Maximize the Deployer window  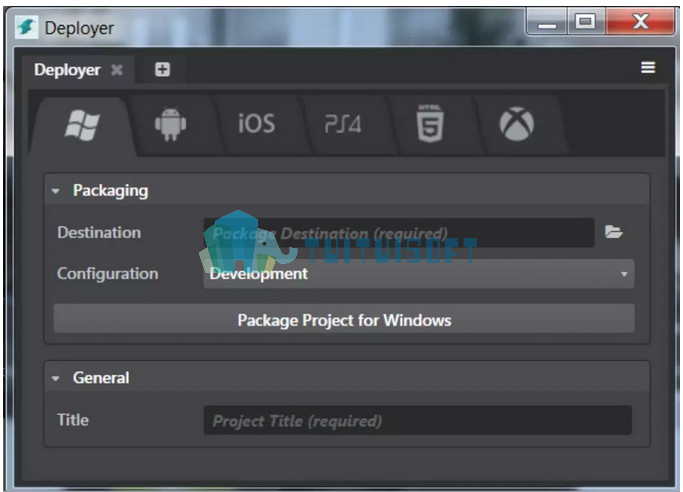[x=585, y=21]
